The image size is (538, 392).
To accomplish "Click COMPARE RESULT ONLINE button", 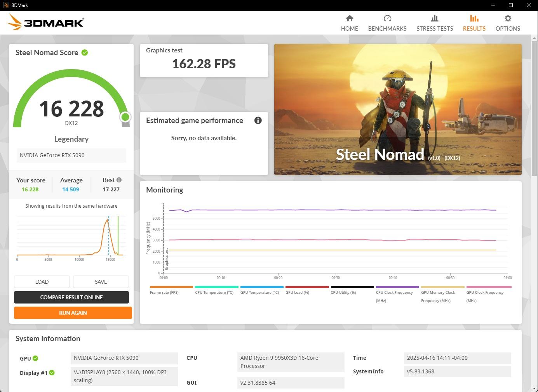I will click(x=71, y=297).
